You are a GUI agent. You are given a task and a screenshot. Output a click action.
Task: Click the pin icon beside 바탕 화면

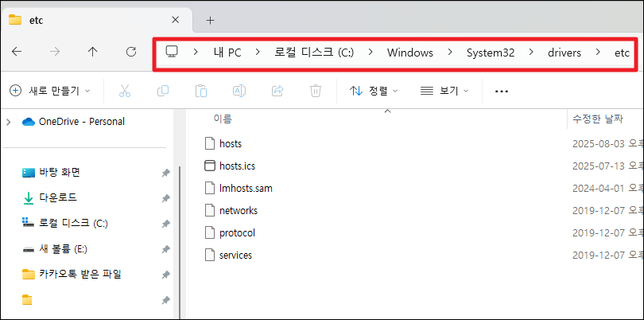click(165, 174)
